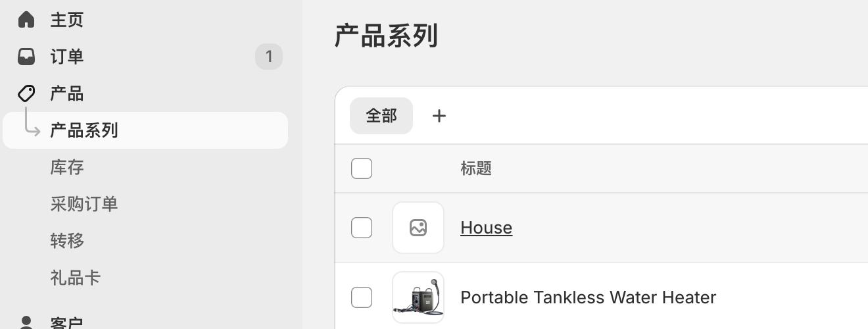Click the House collection placeholder image icon
This screenshot has width=868, height=329.
(418, 228)
